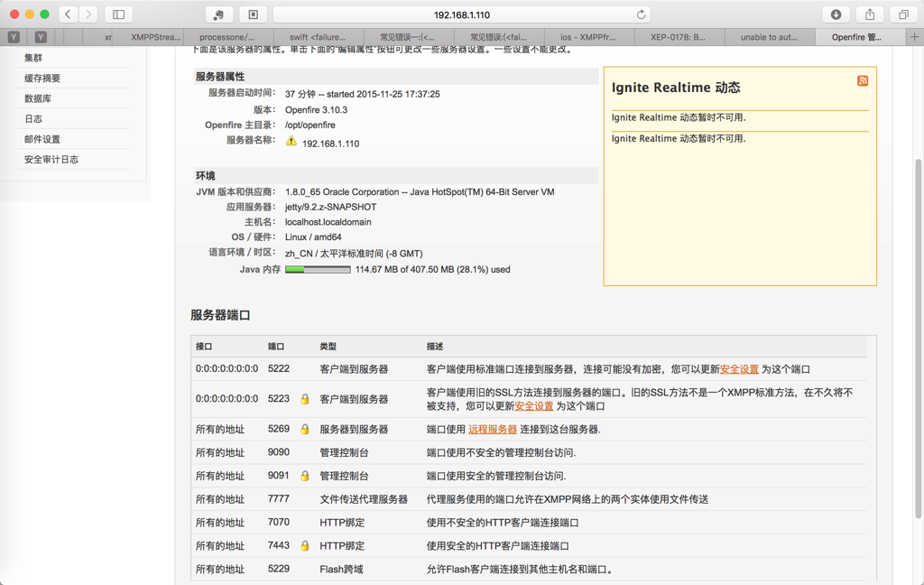This screenshot has width=924, height=585.
Task: Click port number 7777 cell
Action: pyautogui.click(x=279, y=499)
